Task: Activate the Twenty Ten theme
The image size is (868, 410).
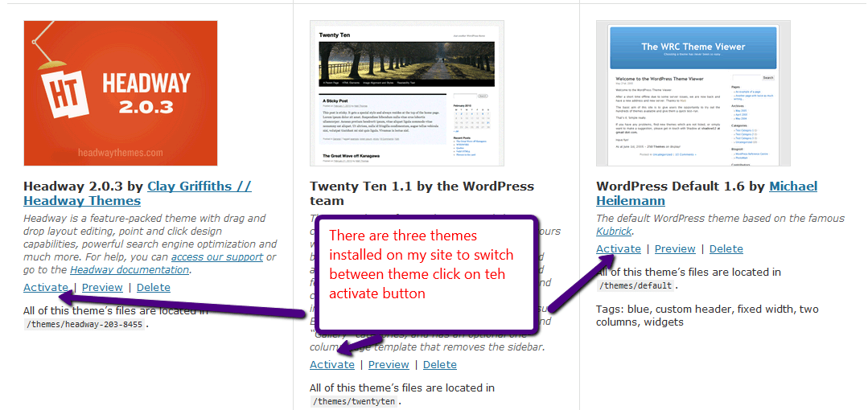Action: click(x=332, y=365)
